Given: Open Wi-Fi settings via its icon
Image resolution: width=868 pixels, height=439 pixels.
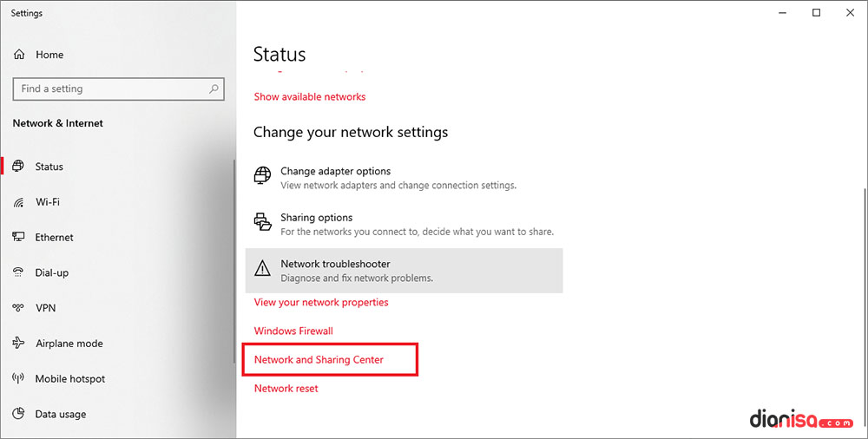Looking at the screenshot, I should click(x=18, y=202).
